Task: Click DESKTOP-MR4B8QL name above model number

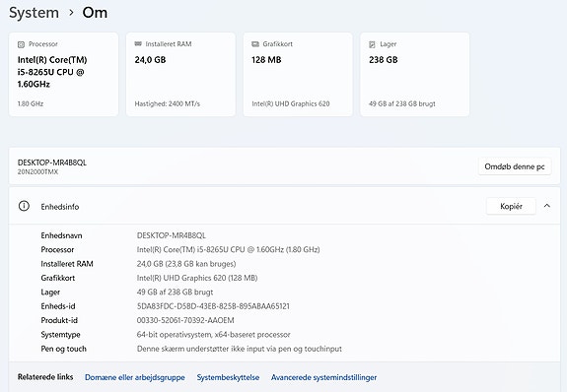Action: click(x=52, y=163)
